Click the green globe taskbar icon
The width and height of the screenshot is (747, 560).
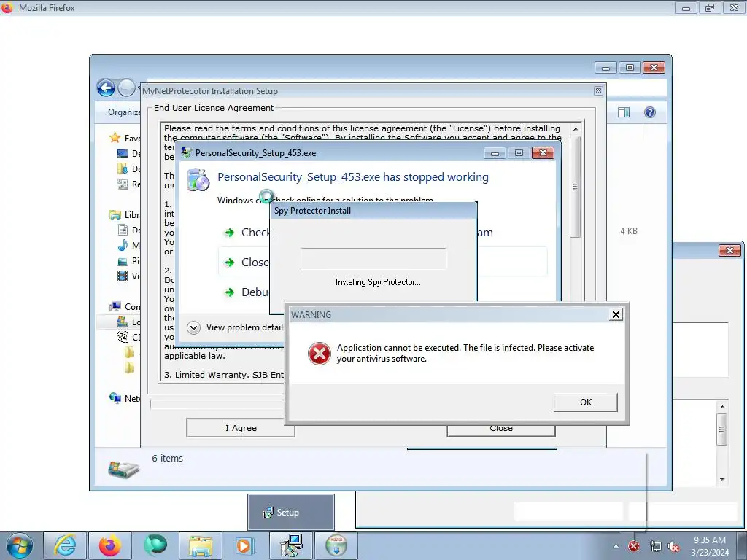click(155, 545)
